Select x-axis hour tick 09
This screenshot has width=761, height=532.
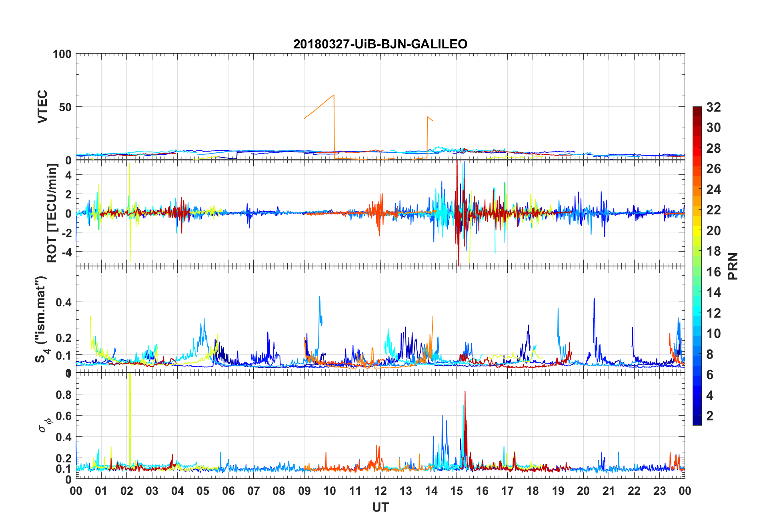pyautogui.click(x=304, y=491)
